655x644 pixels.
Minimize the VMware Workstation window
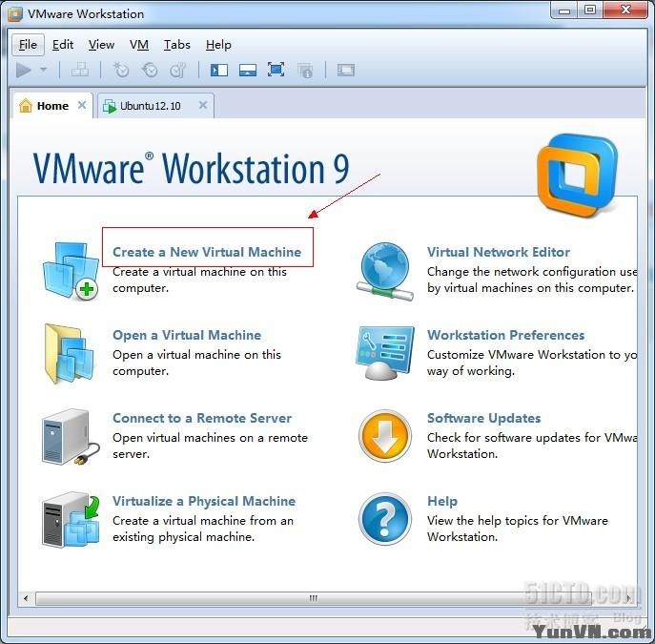point(563,10)
